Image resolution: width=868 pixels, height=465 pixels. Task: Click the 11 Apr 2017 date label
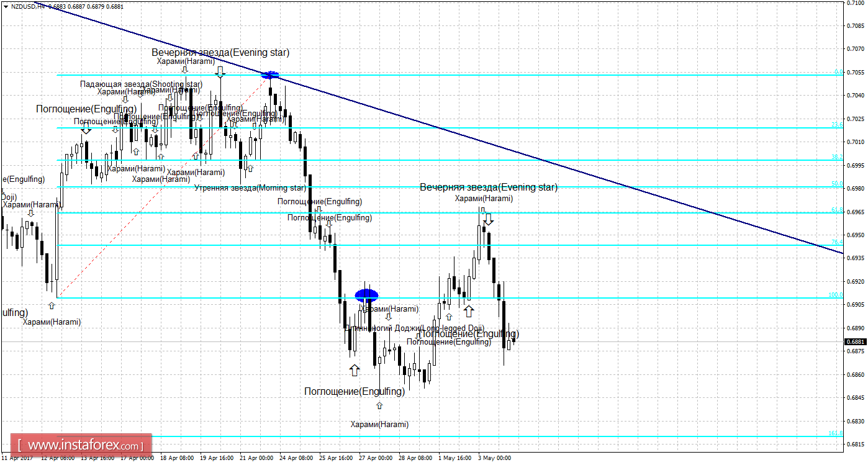(17, 458)
